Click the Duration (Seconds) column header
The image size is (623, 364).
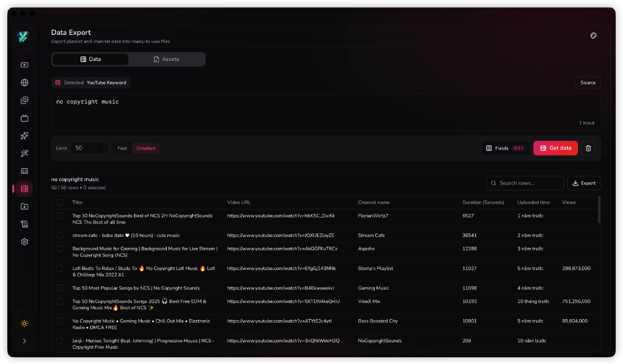483,202
